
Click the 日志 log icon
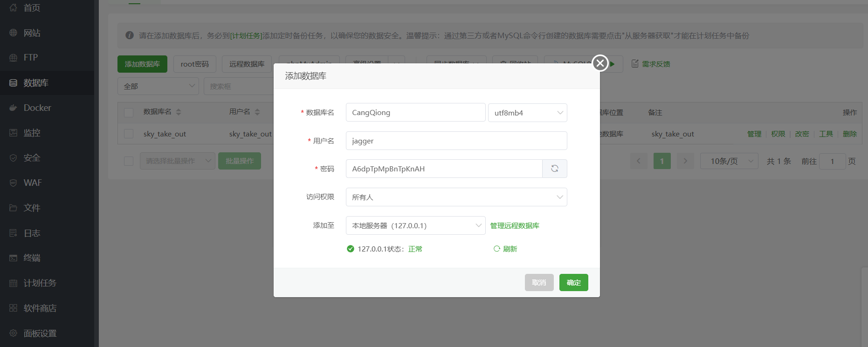pyautogui.click(x=13, y=233)
